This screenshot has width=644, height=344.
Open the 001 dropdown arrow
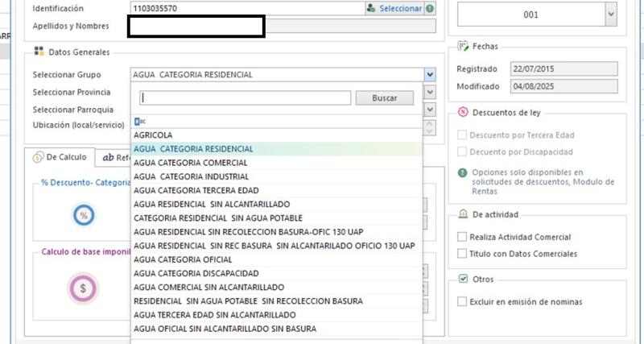611,15
